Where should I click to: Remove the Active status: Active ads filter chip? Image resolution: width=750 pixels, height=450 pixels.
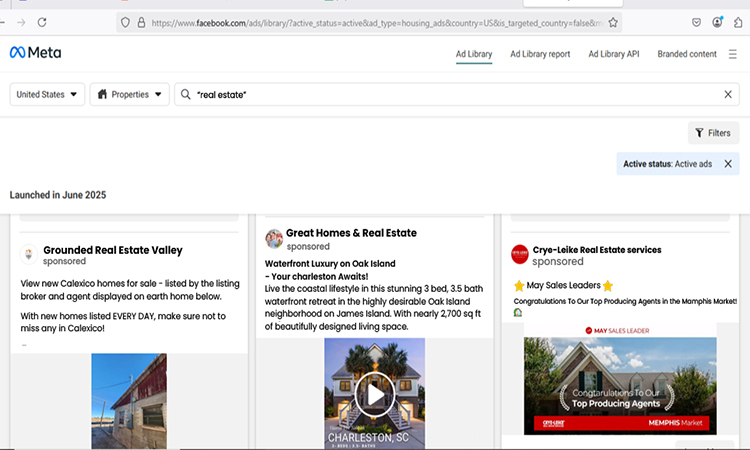pos(728,164)
